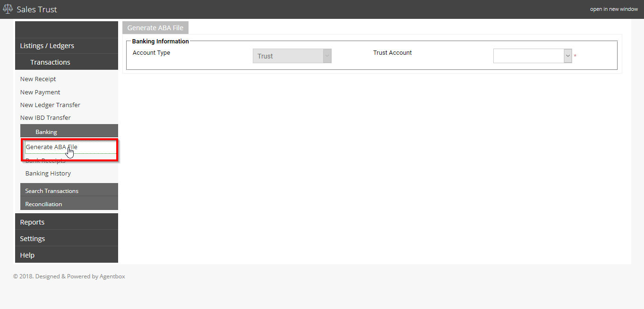Switch to Generate ABA File tab
The height and width of the screenshot is (309, 644).
155,28
